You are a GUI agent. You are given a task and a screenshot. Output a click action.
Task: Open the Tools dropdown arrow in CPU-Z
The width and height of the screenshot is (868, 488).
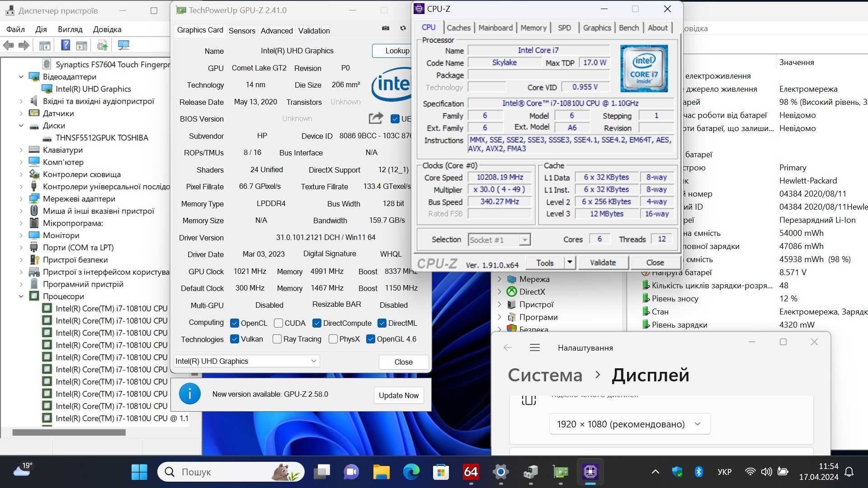[570, 263]
